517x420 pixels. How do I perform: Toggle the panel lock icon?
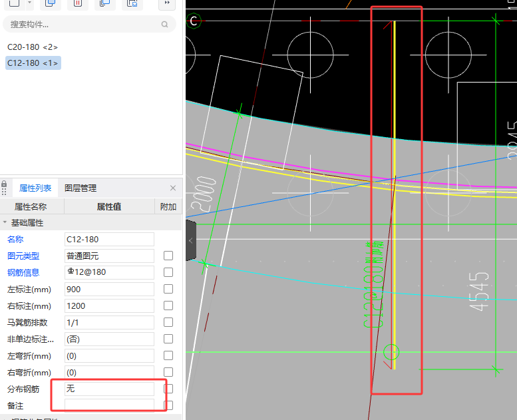tap(4, 184)
